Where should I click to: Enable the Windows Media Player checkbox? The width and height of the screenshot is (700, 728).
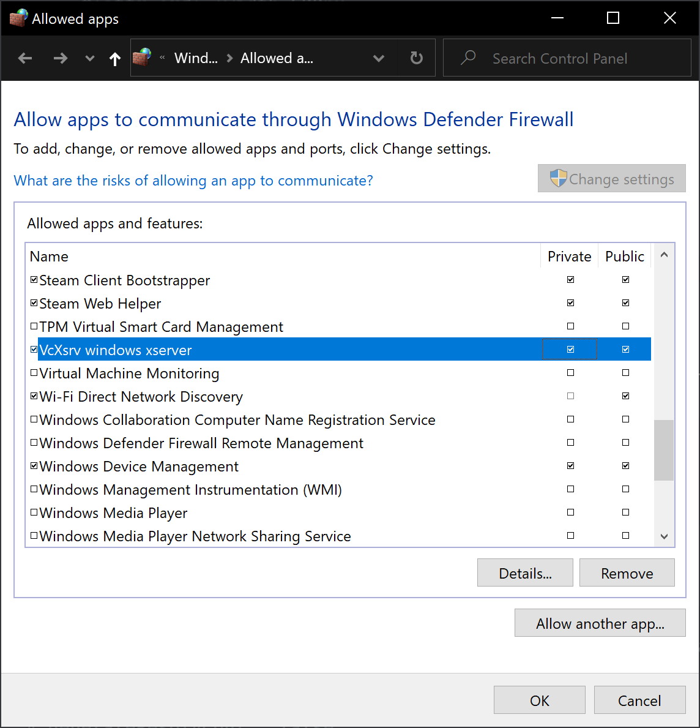tap(34, 512)
